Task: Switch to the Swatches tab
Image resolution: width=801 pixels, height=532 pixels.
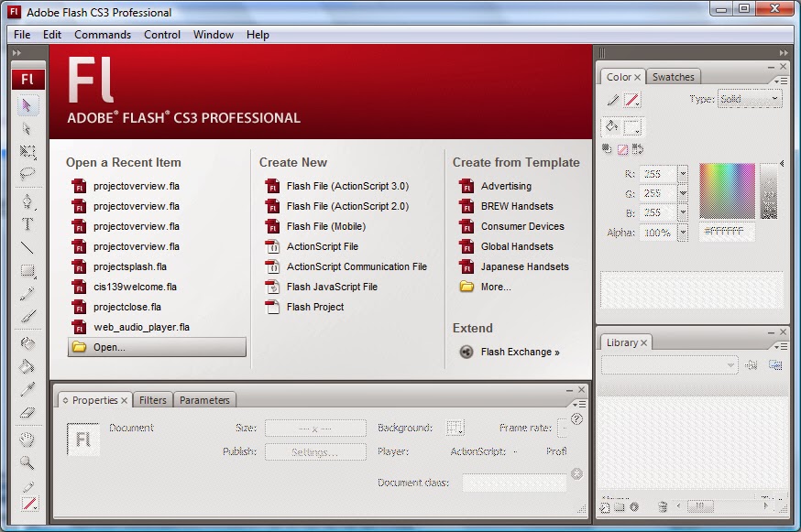Action: pyautogui.click(x=674, y=77)
